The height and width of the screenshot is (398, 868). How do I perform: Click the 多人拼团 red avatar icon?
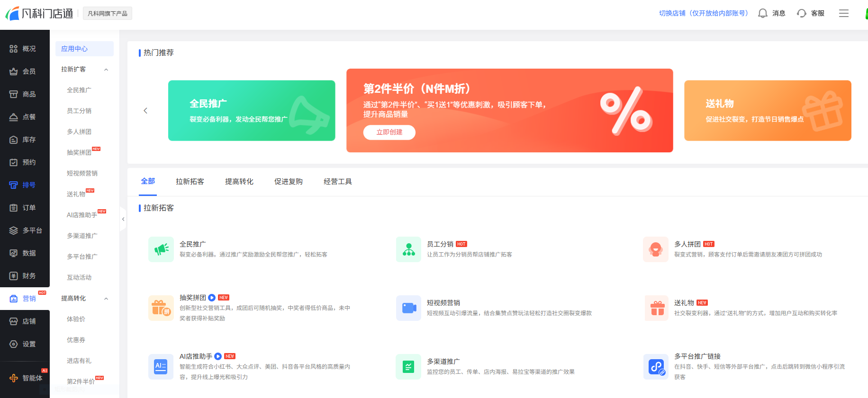click(656, 249)
